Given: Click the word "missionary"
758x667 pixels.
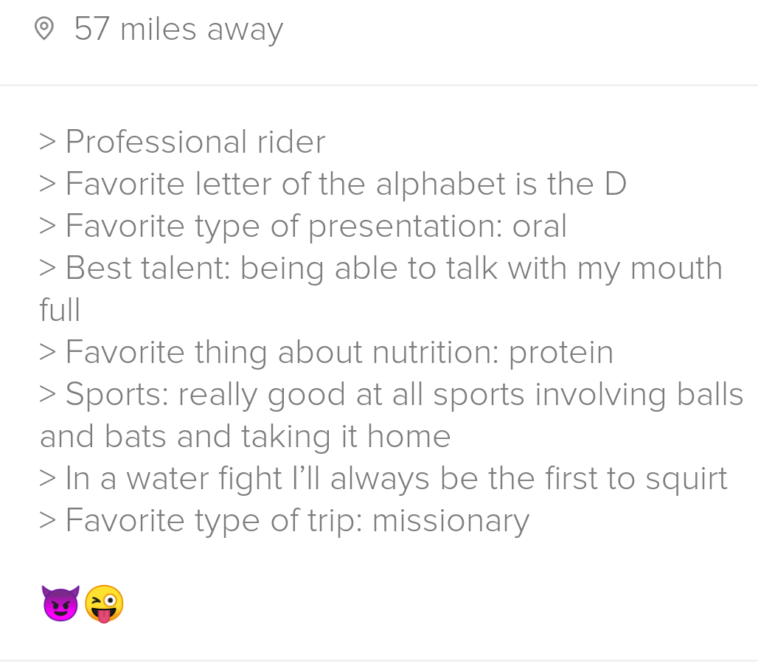Looking at the screenshot, I should point(450,520).
